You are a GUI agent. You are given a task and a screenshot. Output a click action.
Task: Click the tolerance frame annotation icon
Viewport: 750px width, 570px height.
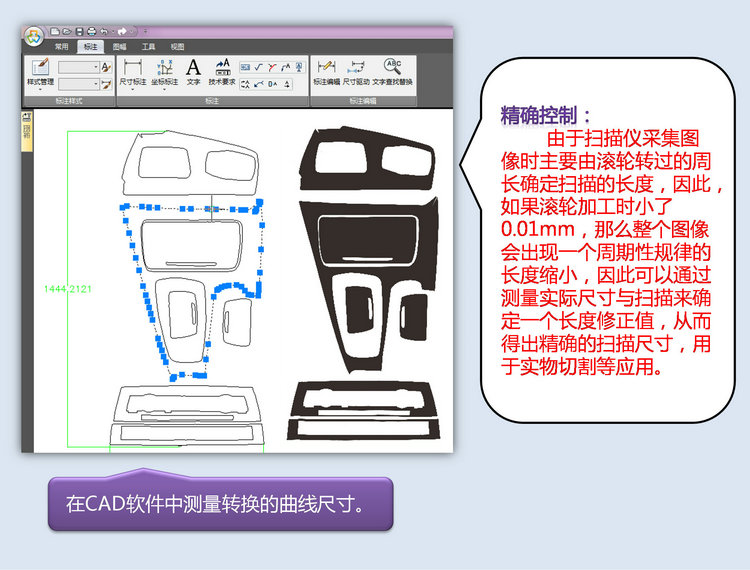pos(245,67)
